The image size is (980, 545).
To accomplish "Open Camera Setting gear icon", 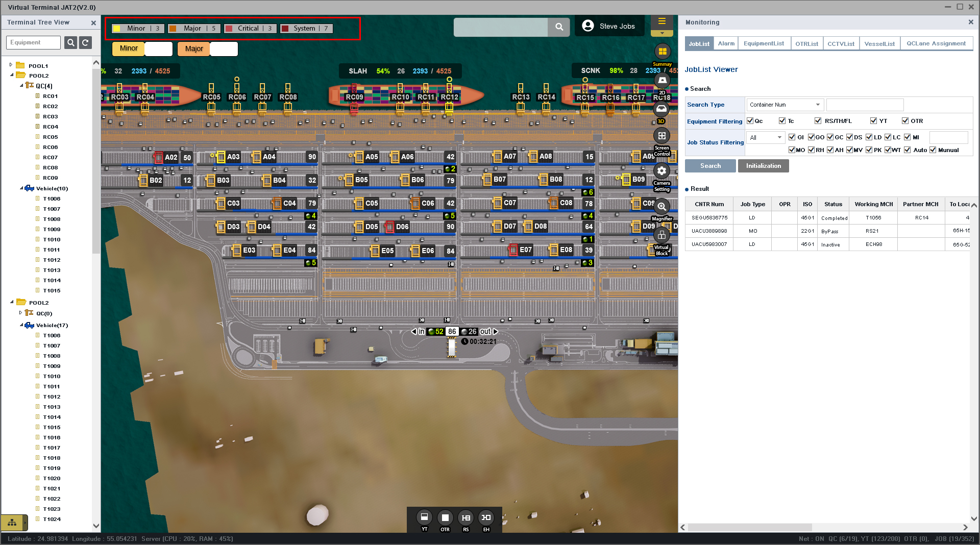I will pos(662,171).
